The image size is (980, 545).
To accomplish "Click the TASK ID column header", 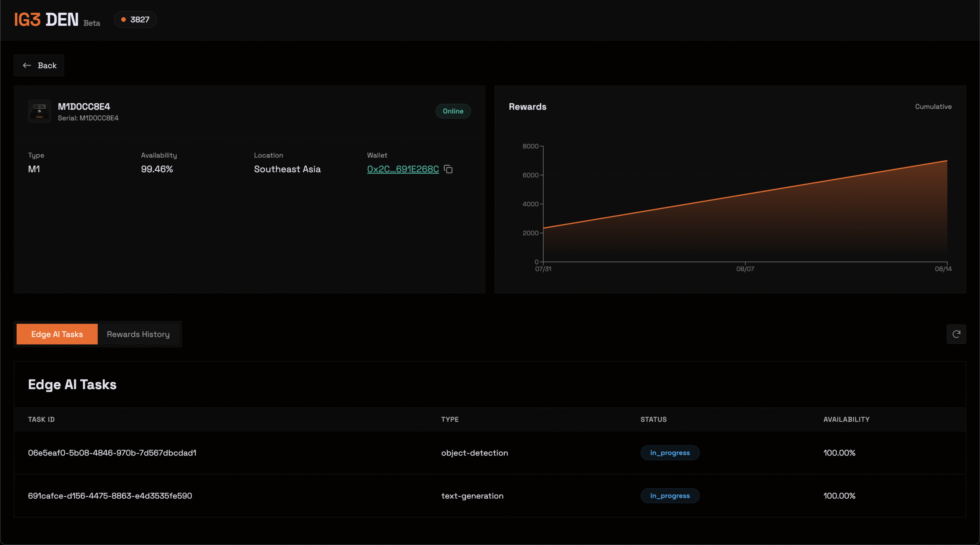I will (41, 419).
